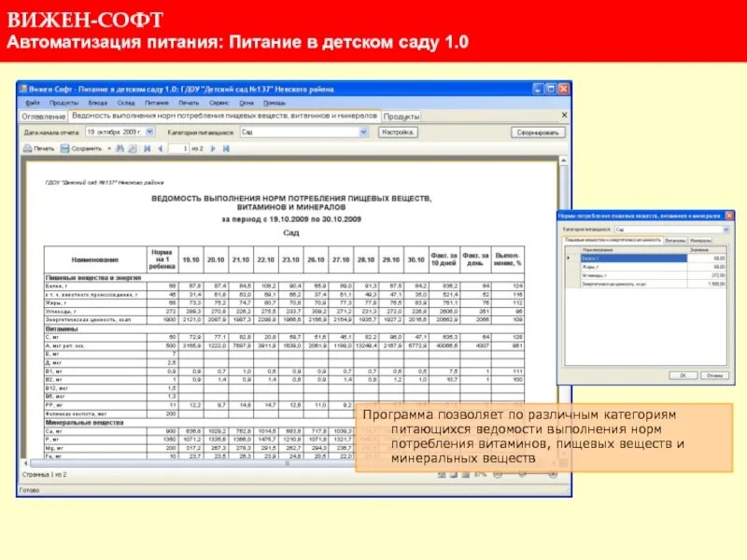Select the Жиры row in the norms dialog
The image size is (747, 560).
pos(645,267)
